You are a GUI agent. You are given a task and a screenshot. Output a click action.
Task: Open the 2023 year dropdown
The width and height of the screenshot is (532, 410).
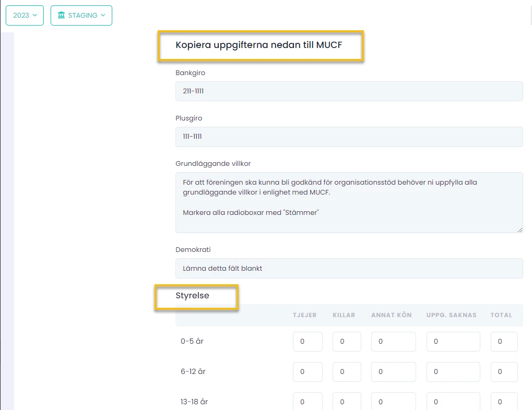click(x=25, y=15)
